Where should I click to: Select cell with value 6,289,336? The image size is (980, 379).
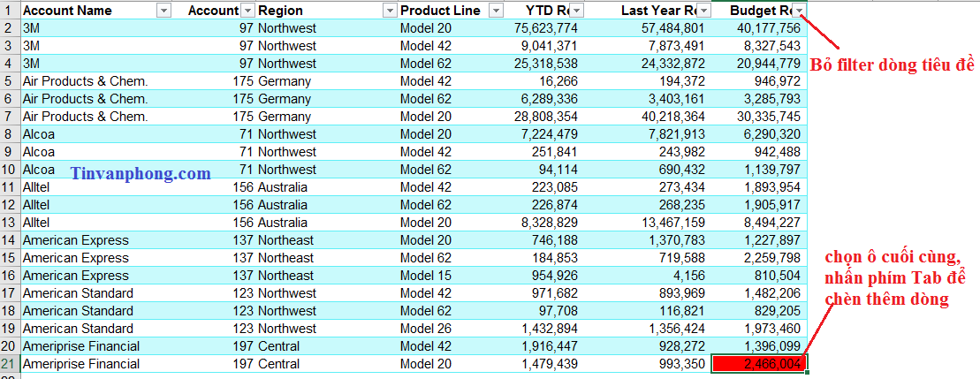pos(545,99)
